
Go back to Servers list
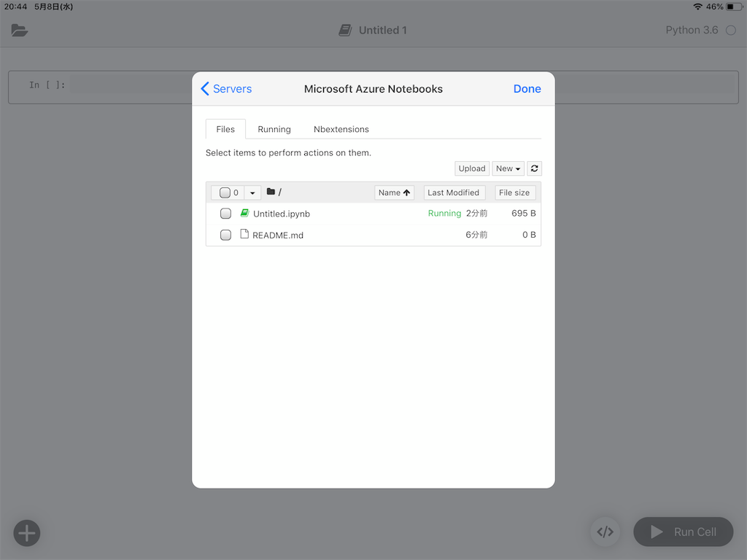(226, 89)
